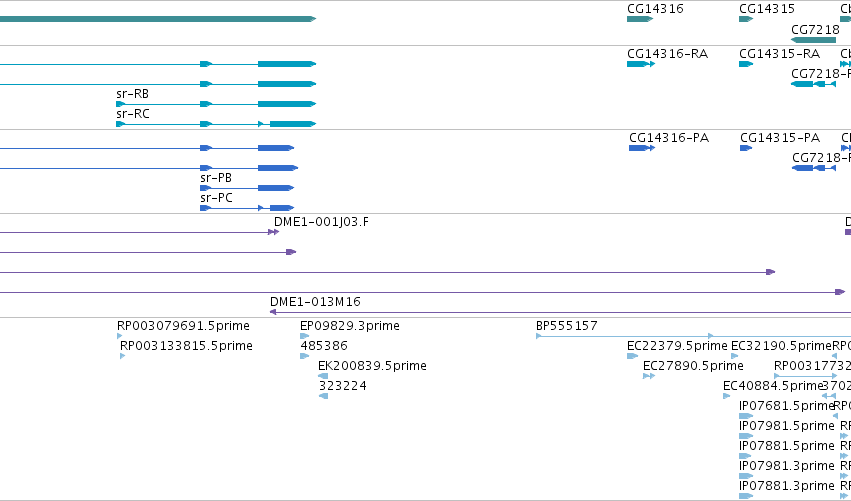Select the EK200839.5prime EST marker
The width and height of the screenshot is (851, 501).
(x=323, y=376)
